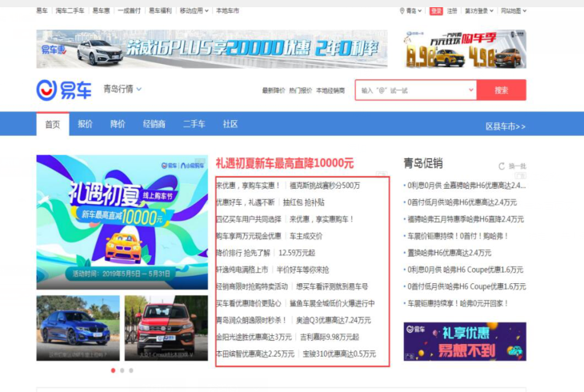Click 12.59万元起 link
The width and height of the screenshot is (584, 392).
[297, 253]
